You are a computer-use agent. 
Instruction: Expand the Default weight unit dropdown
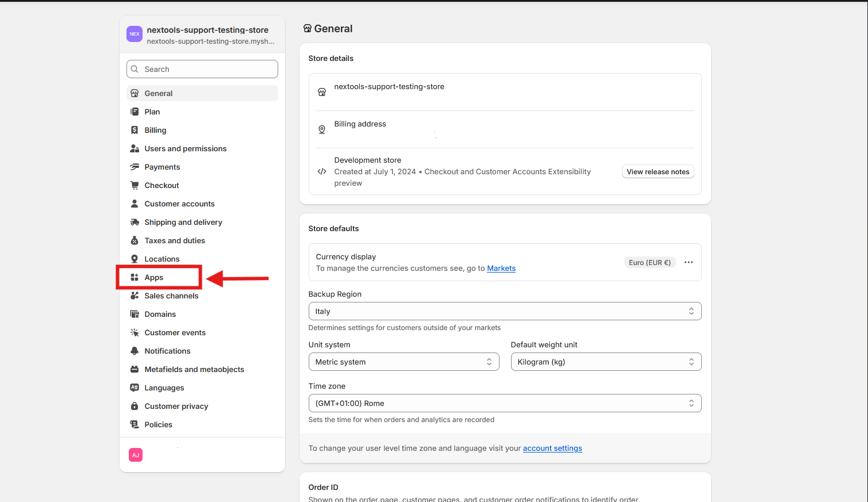606,362
